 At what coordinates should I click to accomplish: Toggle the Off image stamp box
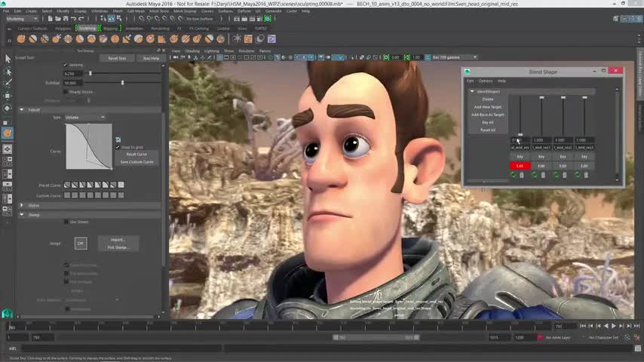point(81,244)
